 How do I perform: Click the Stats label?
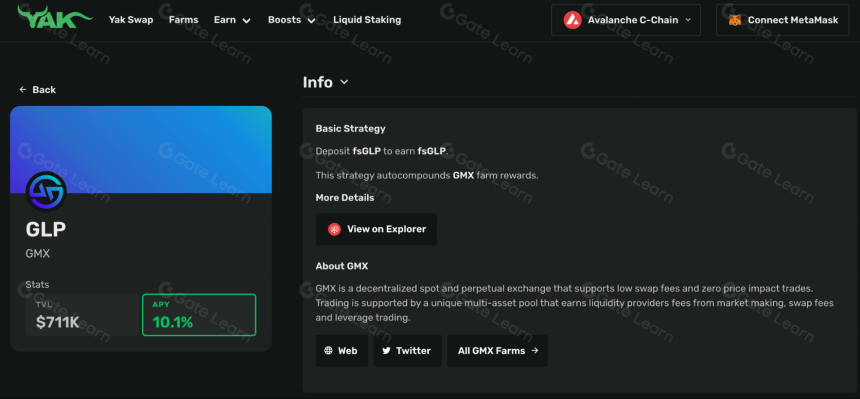(37, 285)
